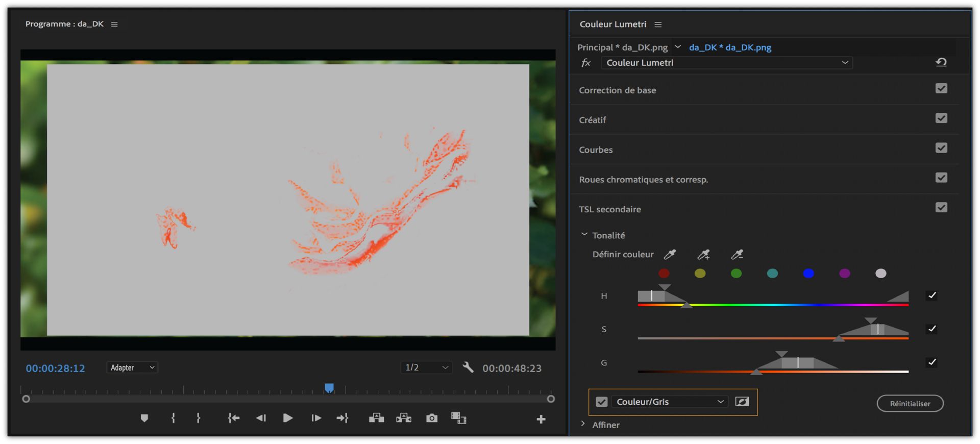Toggle the TSL secondaire checkbox

click(941, 208)
